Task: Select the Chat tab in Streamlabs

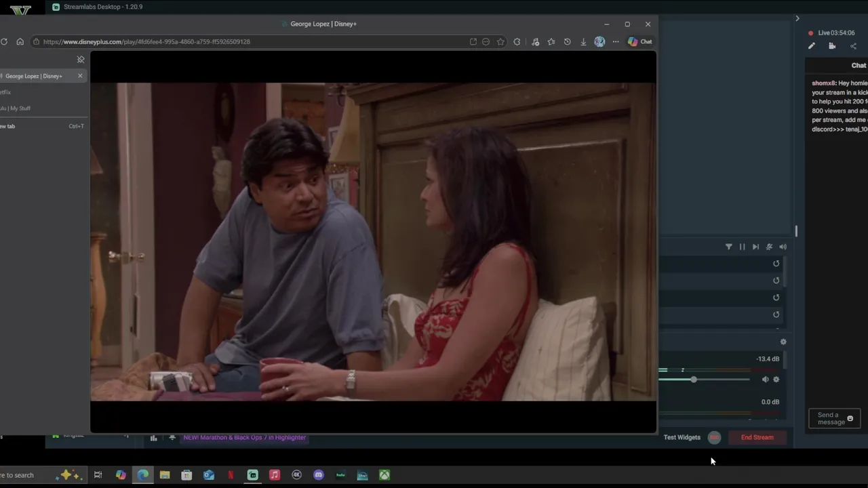Action: (859, 66)
